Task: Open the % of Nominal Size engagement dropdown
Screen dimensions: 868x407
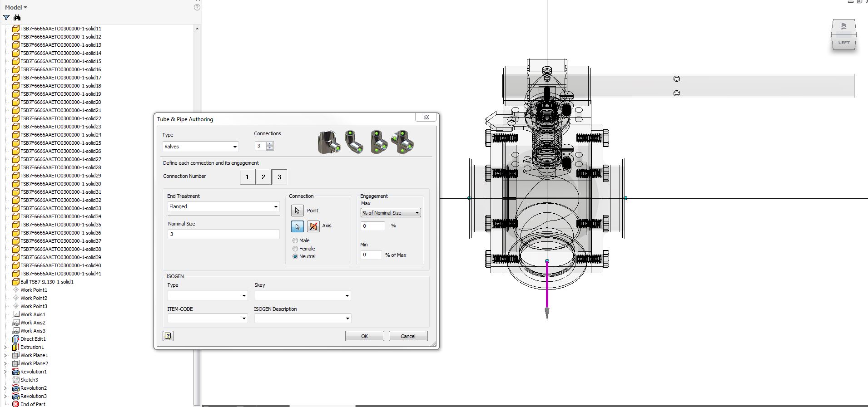Action: 391,213
